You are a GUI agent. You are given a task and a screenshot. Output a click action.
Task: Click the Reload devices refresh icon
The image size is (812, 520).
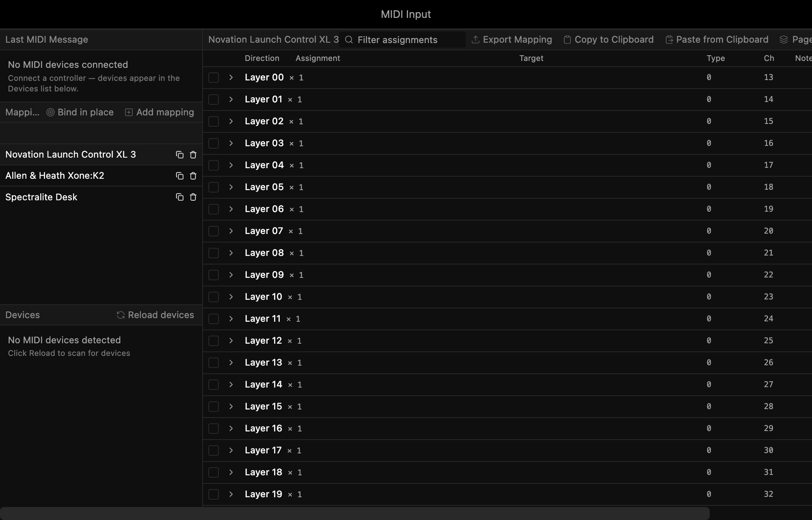click(121, 315)
